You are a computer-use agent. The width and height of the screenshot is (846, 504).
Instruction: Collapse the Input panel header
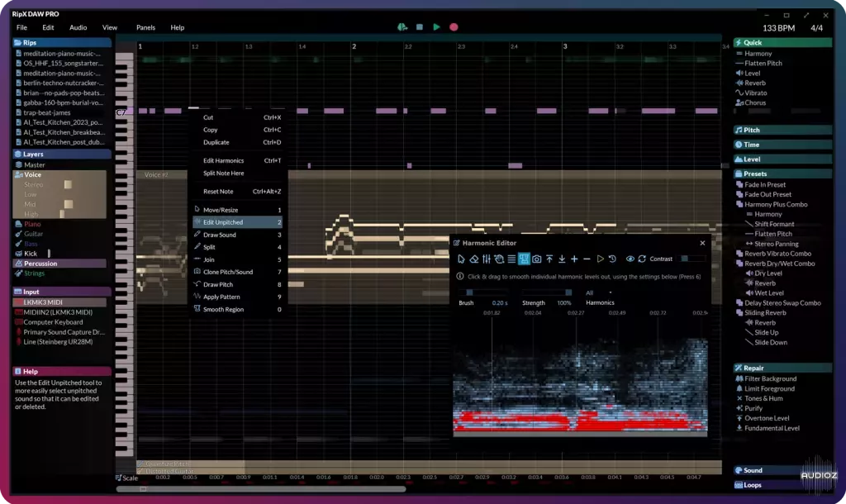[61, 292]
